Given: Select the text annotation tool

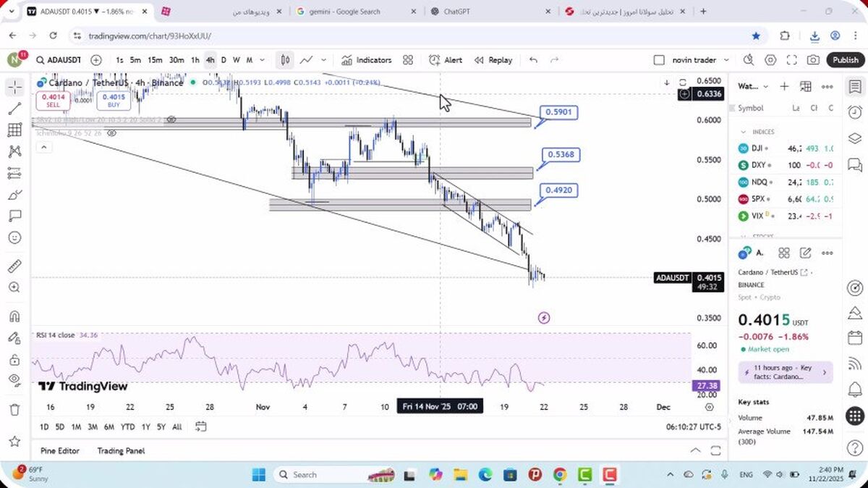Looking at the screenshot, I should click(x=14, y=216).
